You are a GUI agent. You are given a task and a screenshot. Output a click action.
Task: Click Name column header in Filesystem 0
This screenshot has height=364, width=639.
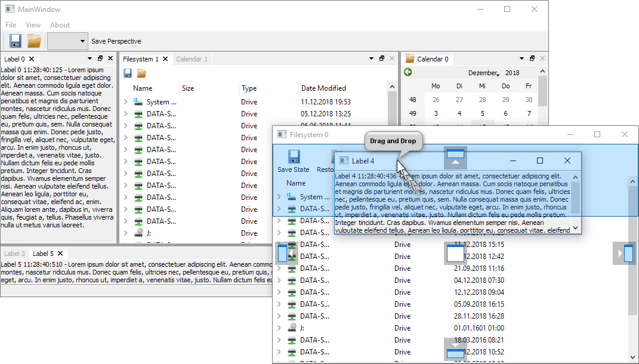(x=296, y=183)
